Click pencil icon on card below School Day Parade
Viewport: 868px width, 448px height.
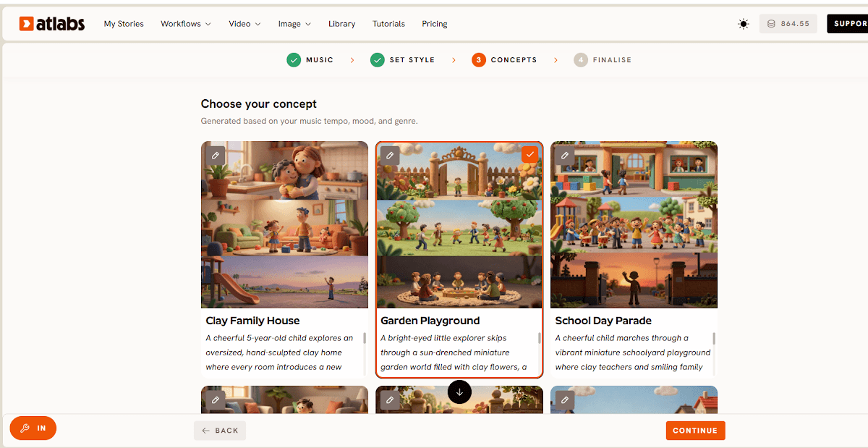pyautogui.click(x=564, y=400)
